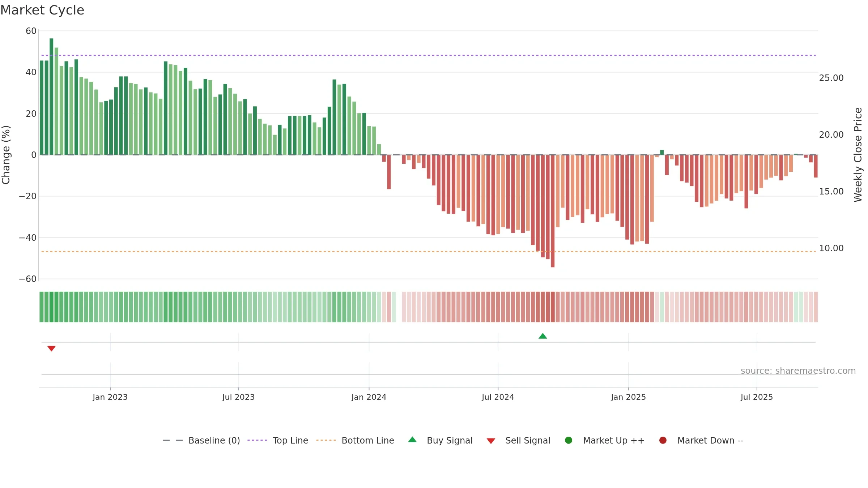
Task: Click the green buy signal triangle marker
Action: [542, 336]
